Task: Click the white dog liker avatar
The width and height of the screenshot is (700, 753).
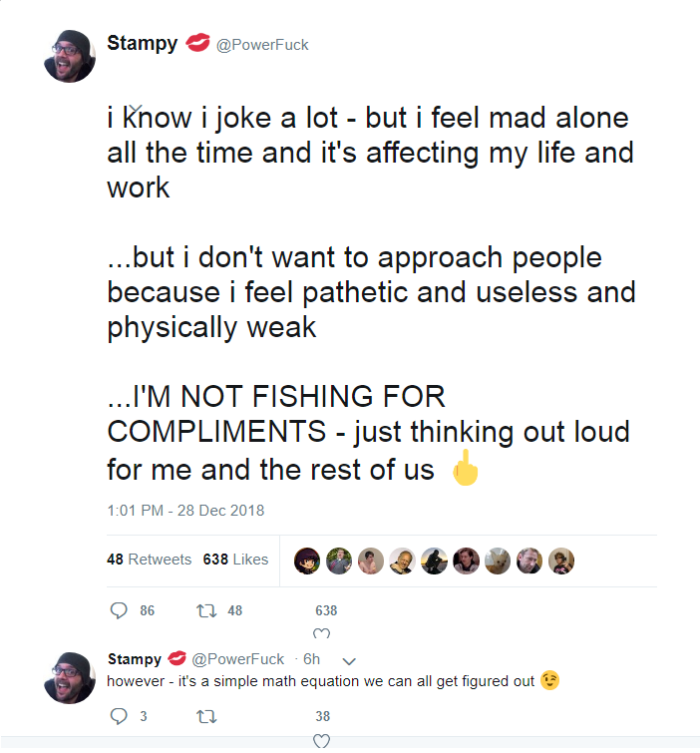Action: (498, 561)
